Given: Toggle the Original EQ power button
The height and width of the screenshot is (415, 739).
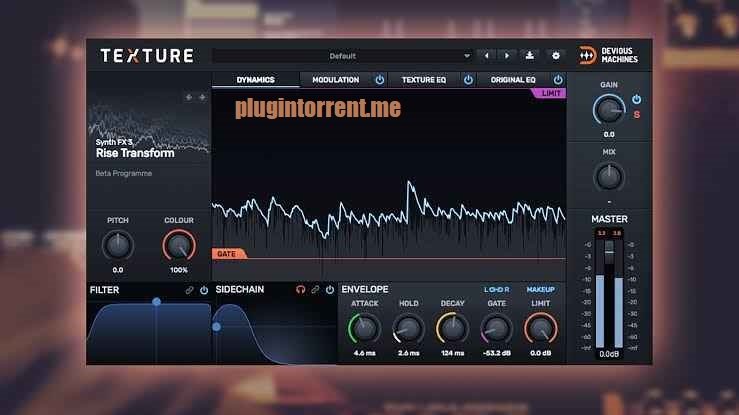Looking at the screenshot, I should (x=558, y=80).
